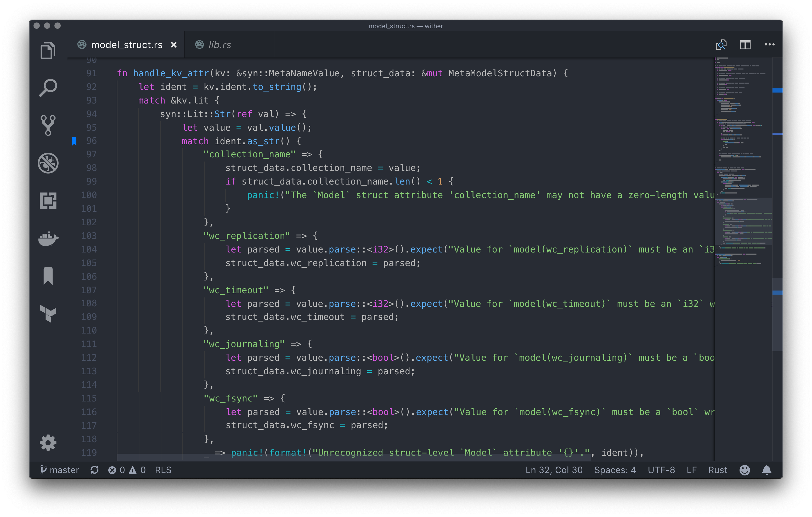Send feedback via the smiley icon
The width and height of the screenshot is (812, 517).
(745, 470)
